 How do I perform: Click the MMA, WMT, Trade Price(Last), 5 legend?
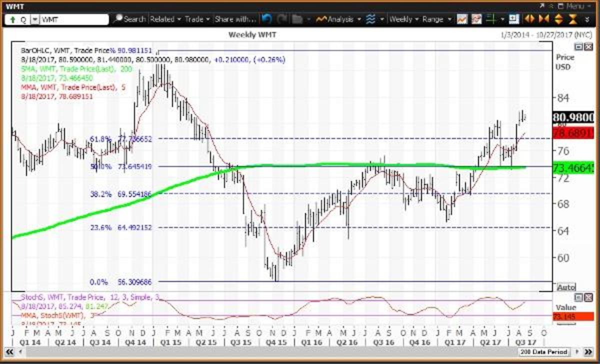[x=73, y=86]
